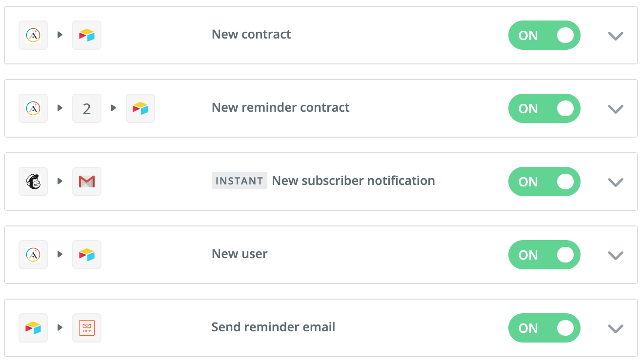Expand the New reminder contract chevron
The image size is (643, 364).
point(616,109)
